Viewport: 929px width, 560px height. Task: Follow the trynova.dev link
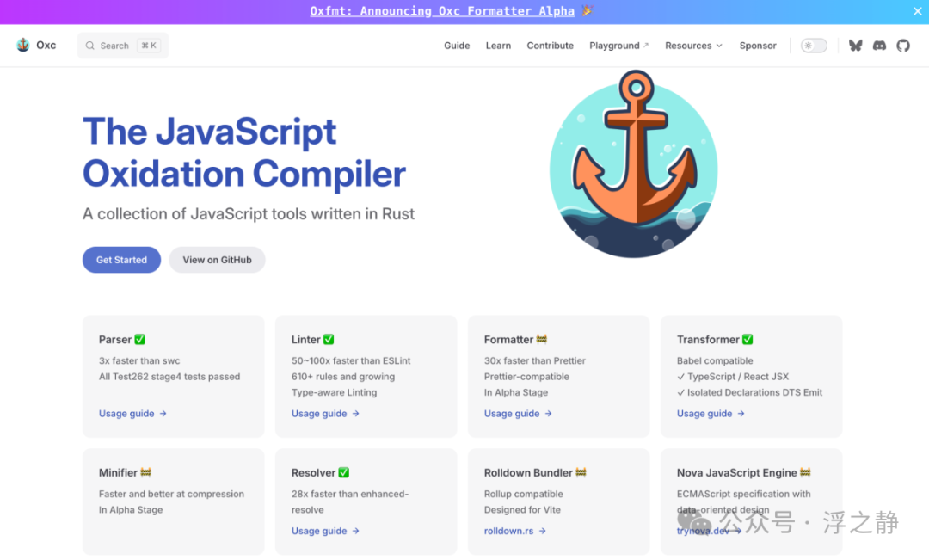tap(709, 531)
